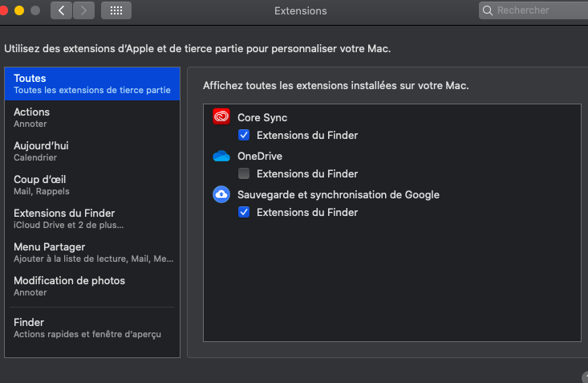Disable Core Sync Finder extension checkbox
588x383 pixels.
[245, 135]
